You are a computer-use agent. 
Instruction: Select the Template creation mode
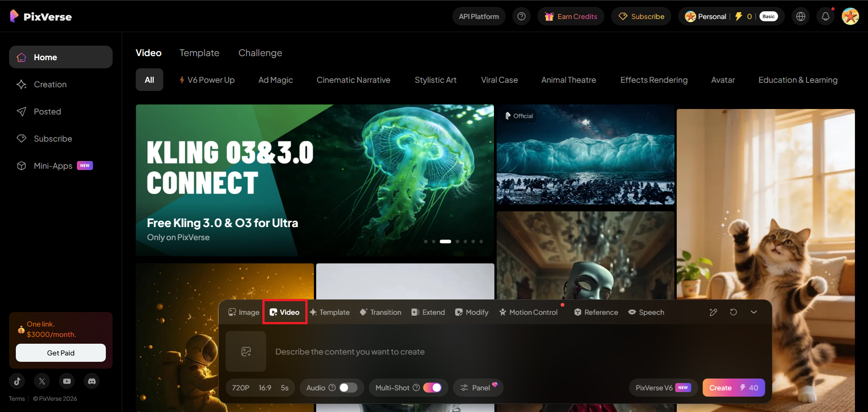pos(330,312)
